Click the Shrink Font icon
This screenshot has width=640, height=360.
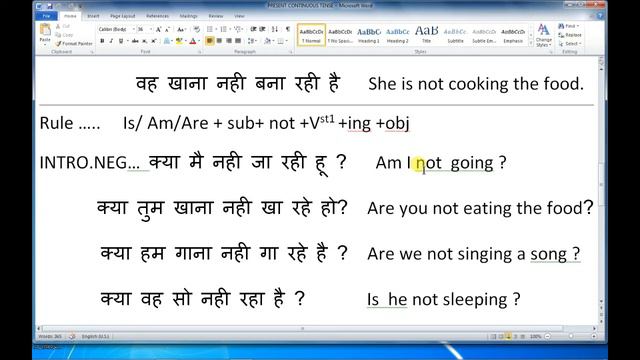tap(167, 29)
